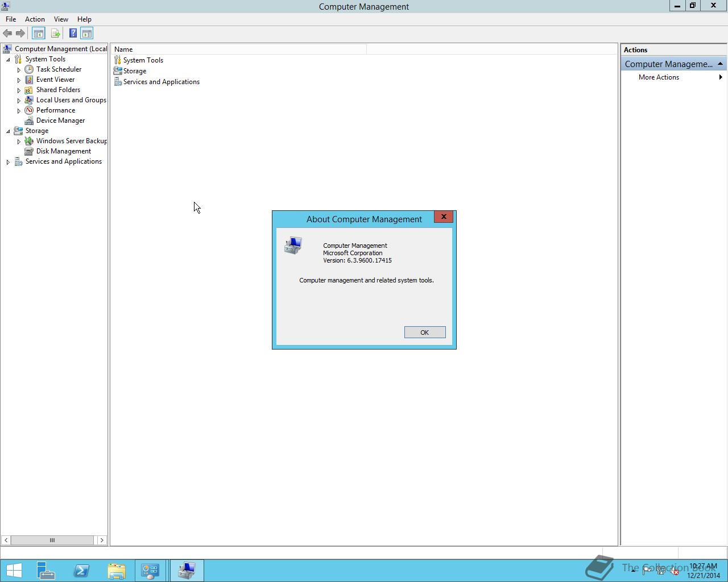Click OK in the About dialog
The image size is (728, 582).
click(x=425, y=332)
